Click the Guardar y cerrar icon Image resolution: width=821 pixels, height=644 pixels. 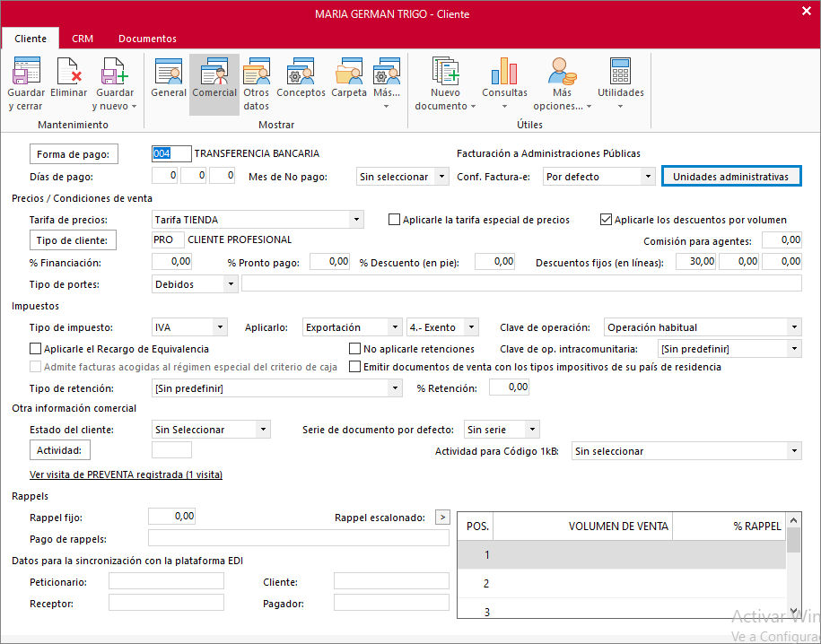coord(26,83)
